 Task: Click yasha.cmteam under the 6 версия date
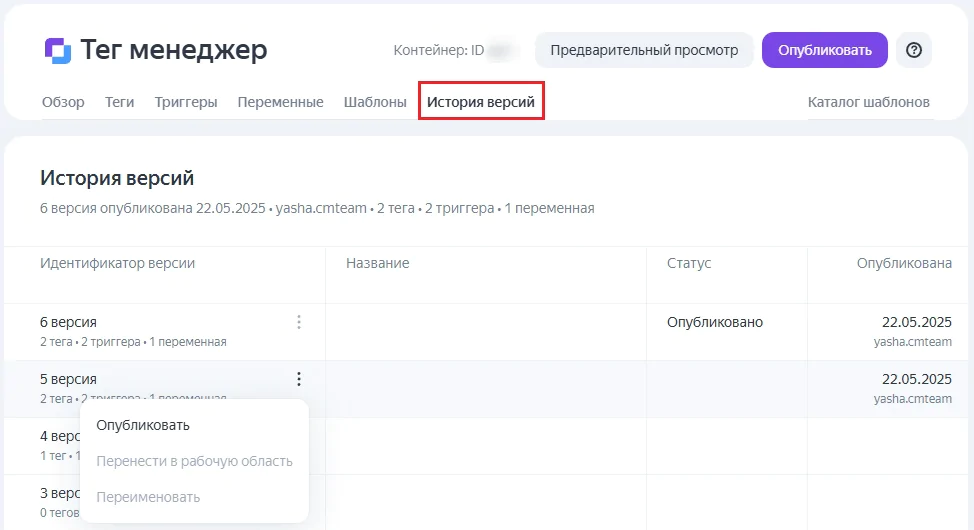coord(913,342)
